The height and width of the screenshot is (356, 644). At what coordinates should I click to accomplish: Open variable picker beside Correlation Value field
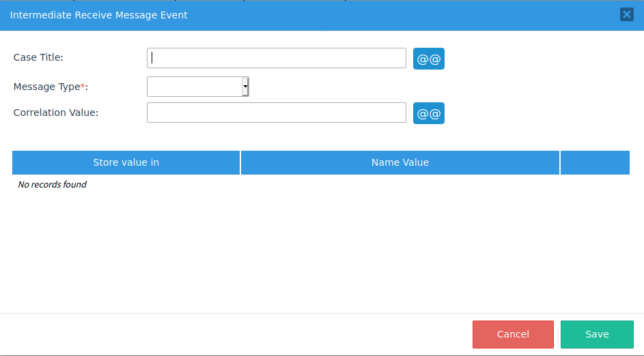click(429, 113)
